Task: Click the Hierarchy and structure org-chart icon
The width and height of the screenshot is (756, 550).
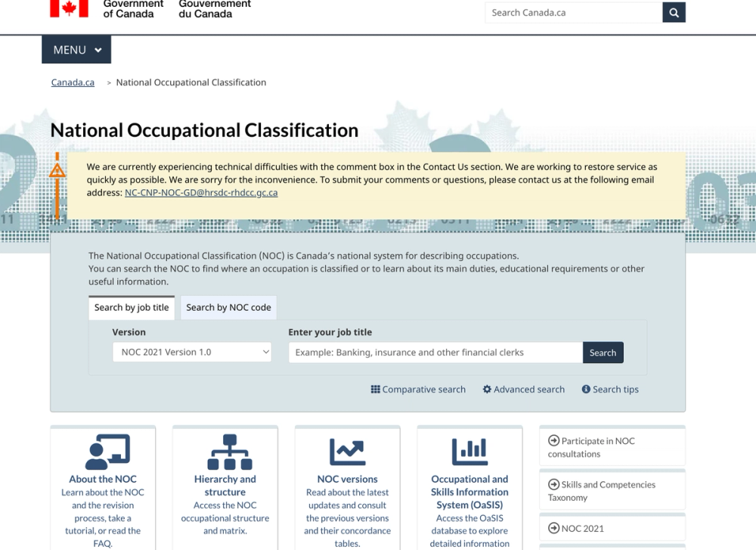Action: (230, 452)
